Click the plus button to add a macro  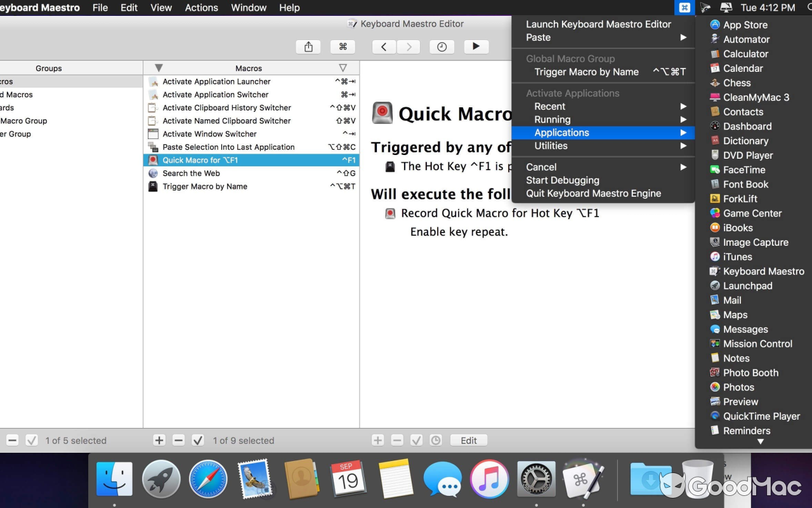(159, 440)
